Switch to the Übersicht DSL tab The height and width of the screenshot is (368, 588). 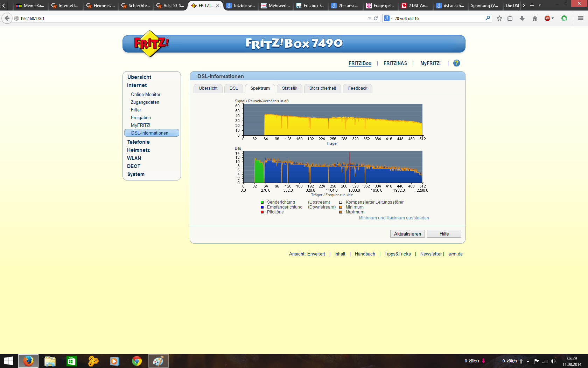coord(208,88)
